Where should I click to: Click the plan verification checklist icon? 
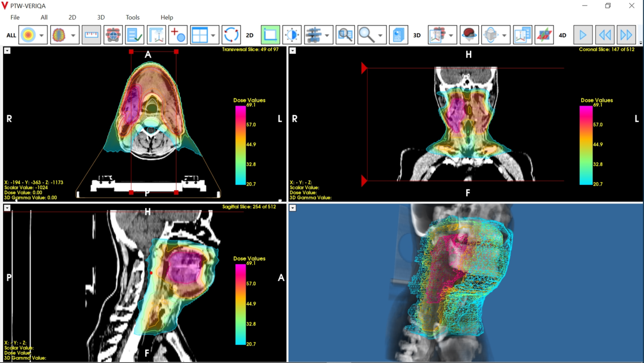click(133, 34)
